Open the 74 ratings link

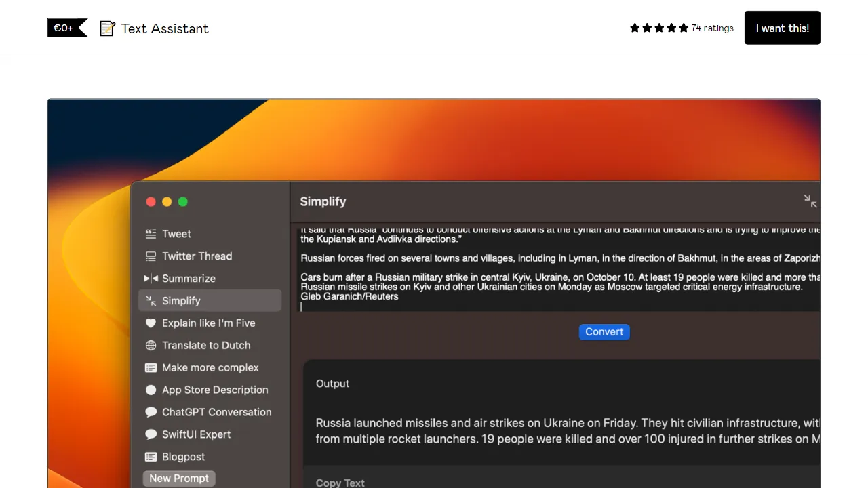point(713,28)
